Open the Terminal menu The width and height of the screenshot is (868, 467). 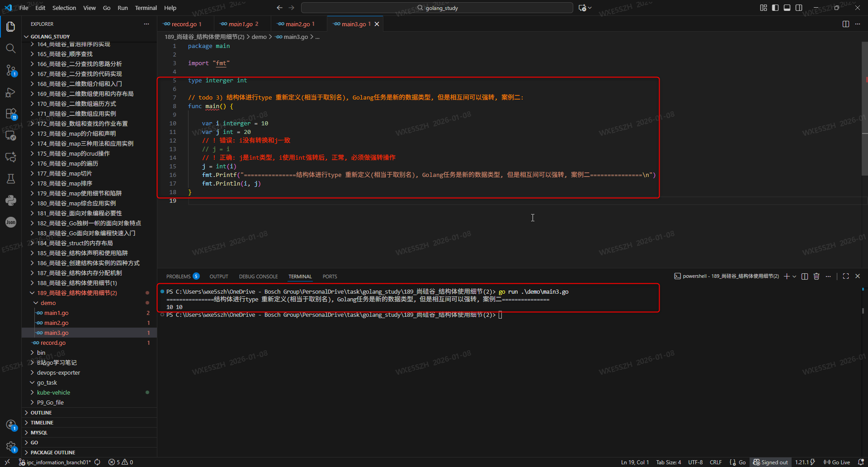click(x=146, y=8)
